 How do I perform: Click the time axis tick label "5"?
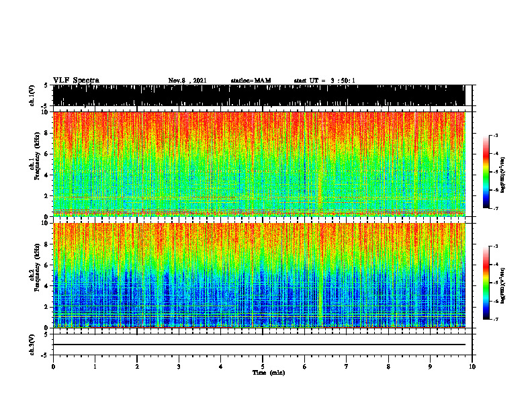pyautogui.click(x=263, y=367)
